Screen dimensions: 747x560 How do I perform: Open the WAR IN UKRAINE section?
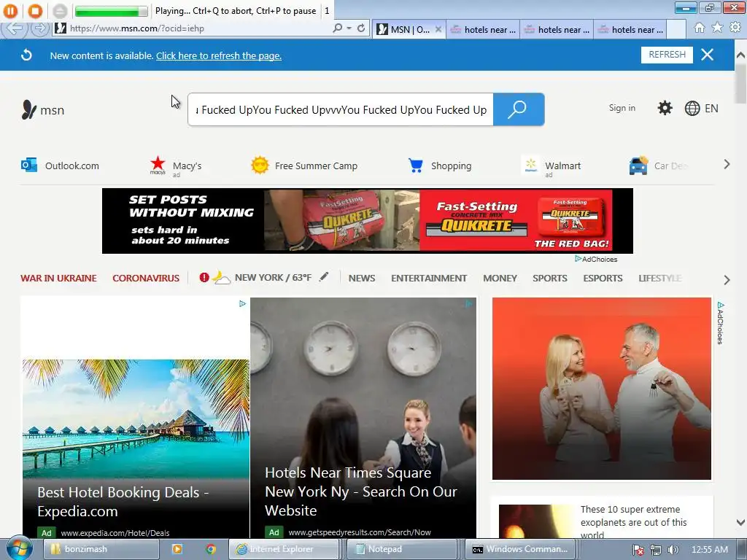pos(58,278)
